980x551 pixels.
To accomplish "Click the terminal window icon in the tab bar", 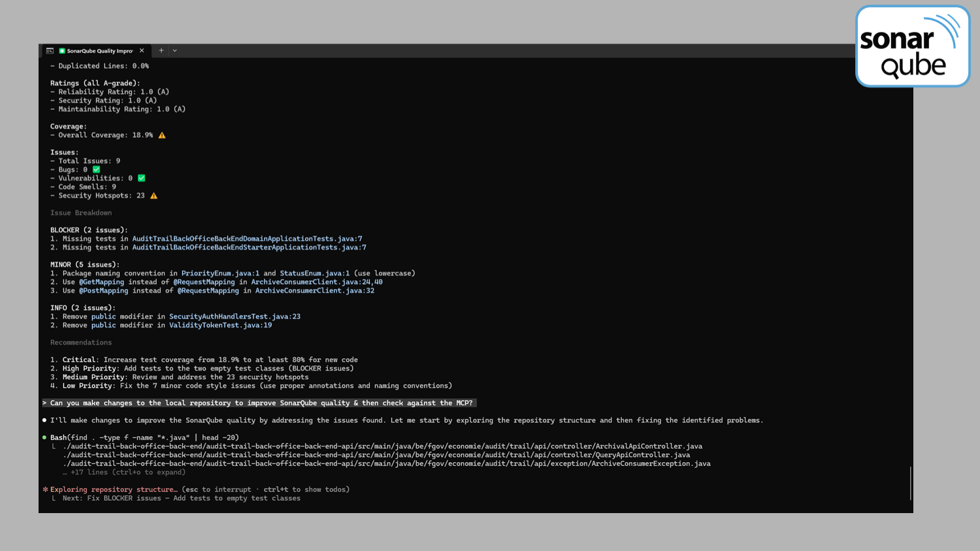I will (x=50, y=51).
